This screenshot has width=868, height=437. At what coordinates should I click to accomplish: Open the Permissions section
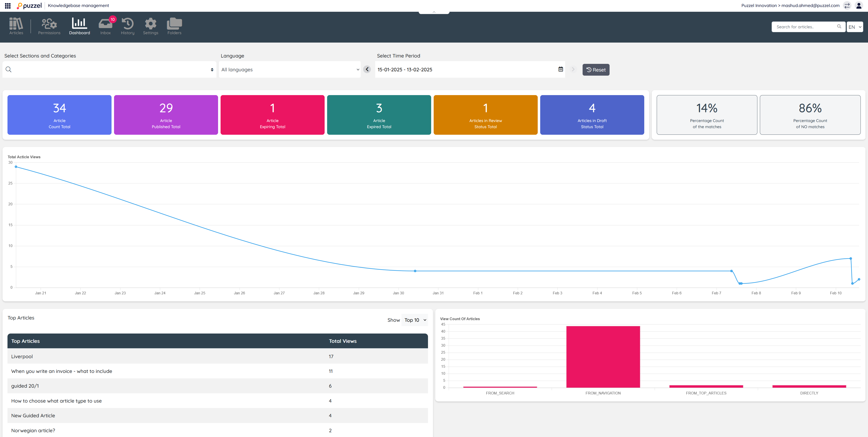coord(49,26)
